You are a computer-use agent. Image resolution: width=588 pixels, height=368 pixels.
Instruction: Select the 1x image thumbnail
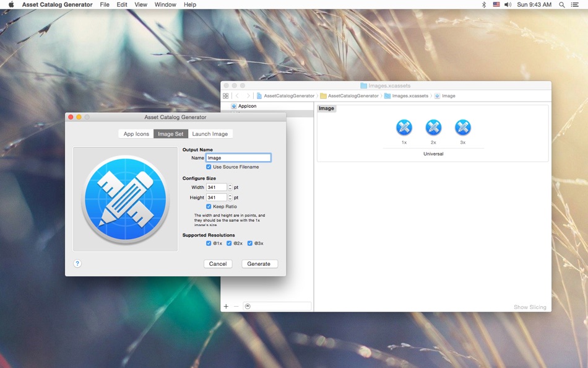click(404, 128)
